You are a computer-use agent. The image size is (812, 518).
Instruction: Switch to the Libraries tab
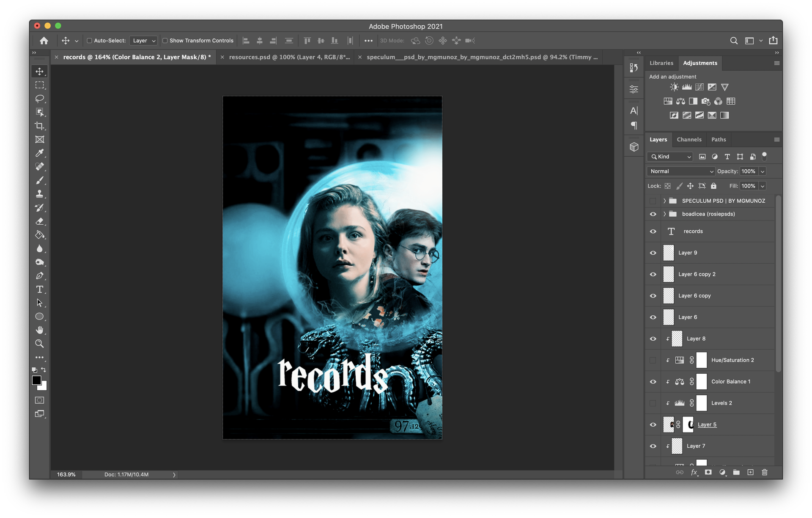coord(661,63)
